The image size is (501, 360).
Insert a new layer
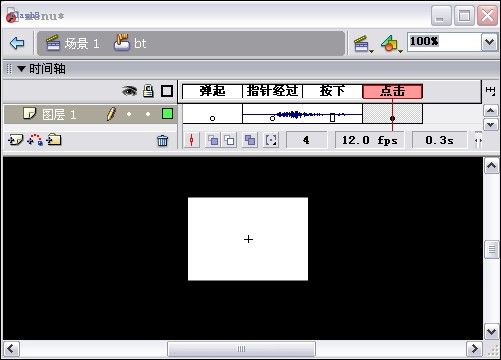pyautogui.click(x=15, y=140)
